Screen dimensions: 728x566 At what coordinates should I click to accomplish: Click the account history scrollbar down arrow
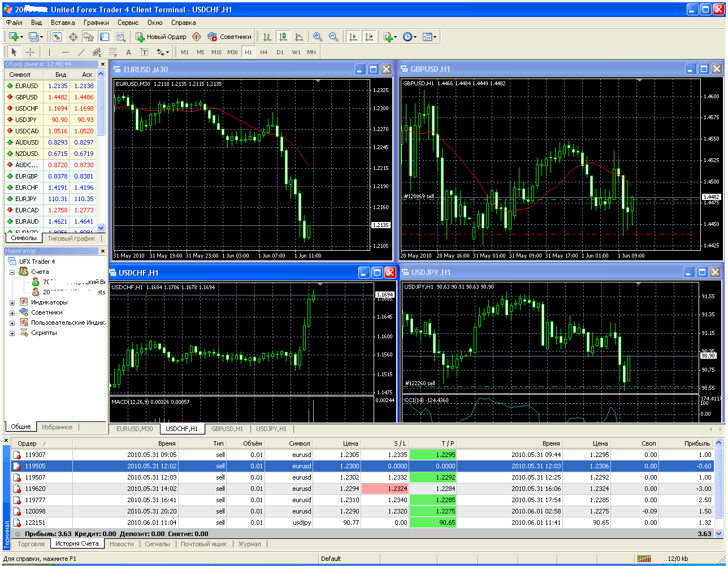pyautogui.click(x=719, y=533)
